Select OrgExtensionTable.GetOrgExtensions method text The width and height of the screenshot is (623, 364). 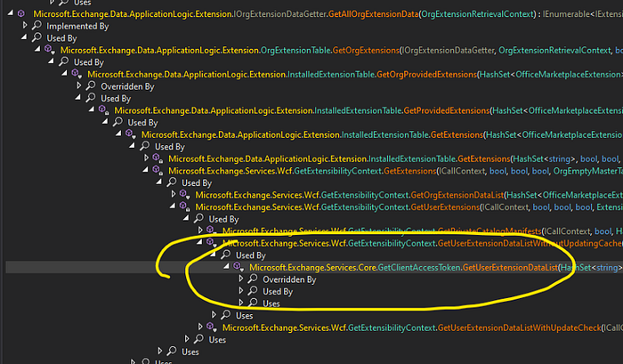click(x=330, y=51)
